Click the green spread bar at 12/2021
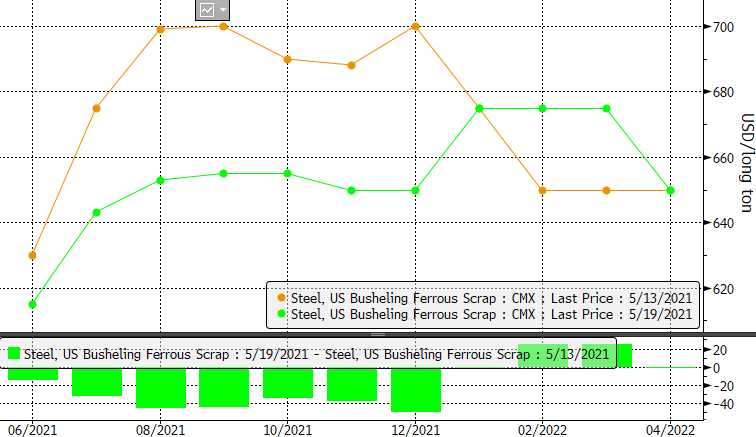Image resolution: width=756 pixels, height=437 pixels. click(415, 390)
